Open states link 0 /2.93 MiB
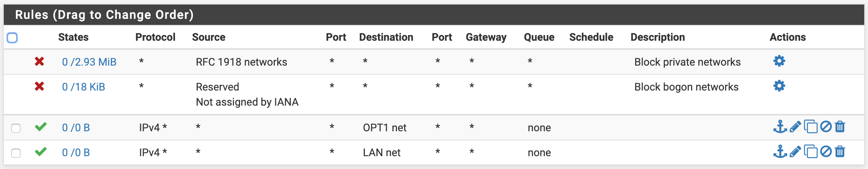 tap(89, 62)
